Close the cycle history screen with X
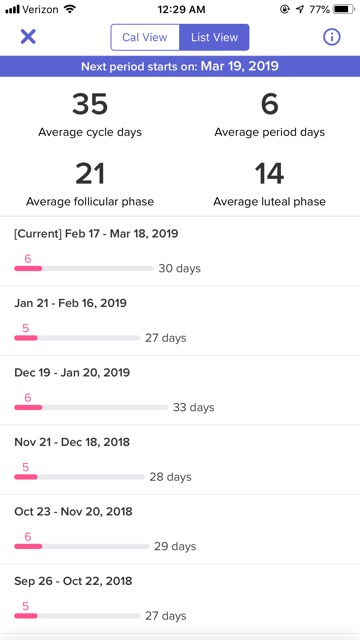The height and width of the screenshot is (640, 360). coord(28,37)
